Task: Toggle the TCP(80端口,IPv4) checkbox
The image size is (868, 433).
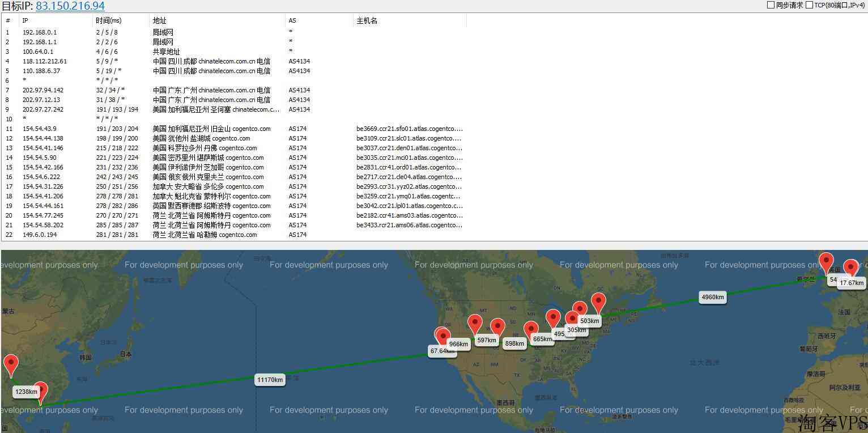Action: 809,5
